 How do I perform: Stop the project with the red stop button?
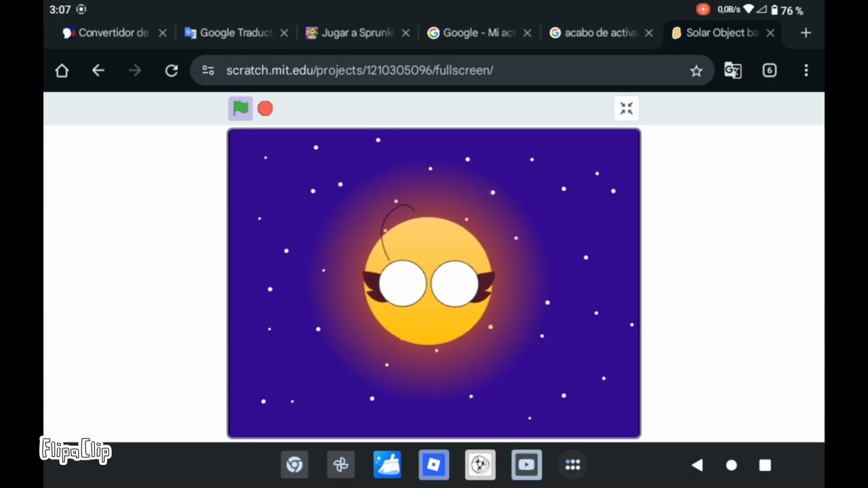265,108
